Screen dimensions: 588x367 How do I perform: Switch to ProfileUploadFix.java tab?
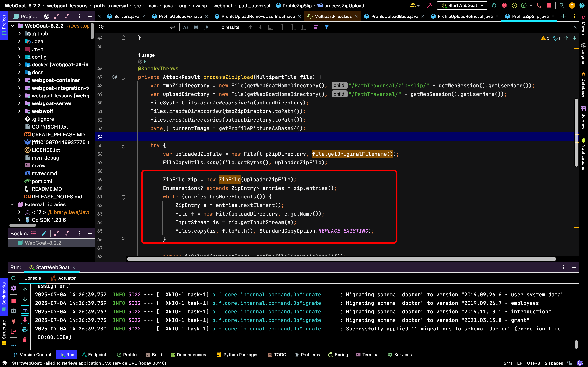pyautogui.click(x=180, y=16)
